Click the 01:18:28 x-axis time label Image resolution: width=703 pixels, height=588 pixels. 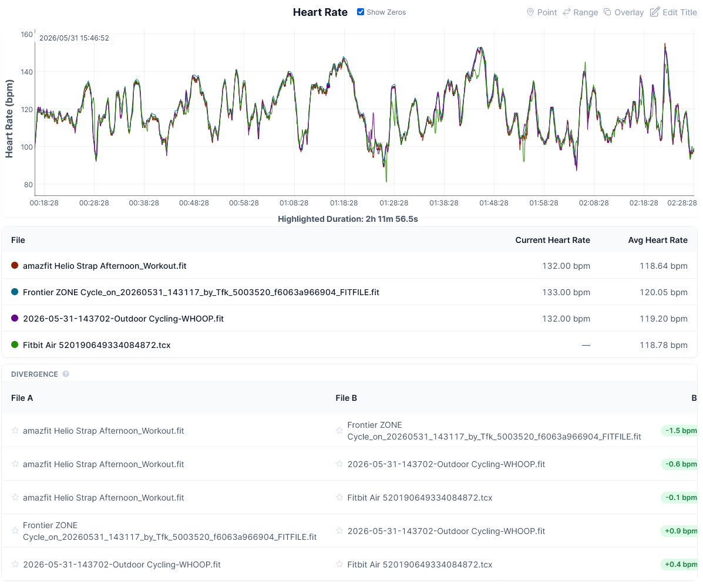point(344,203)
